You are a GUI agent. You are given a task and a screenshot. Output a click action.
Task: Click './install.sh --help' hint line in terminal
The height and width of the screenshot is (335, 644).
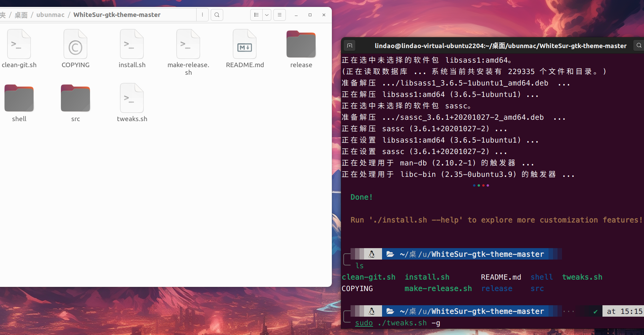[x=496, y=220]
